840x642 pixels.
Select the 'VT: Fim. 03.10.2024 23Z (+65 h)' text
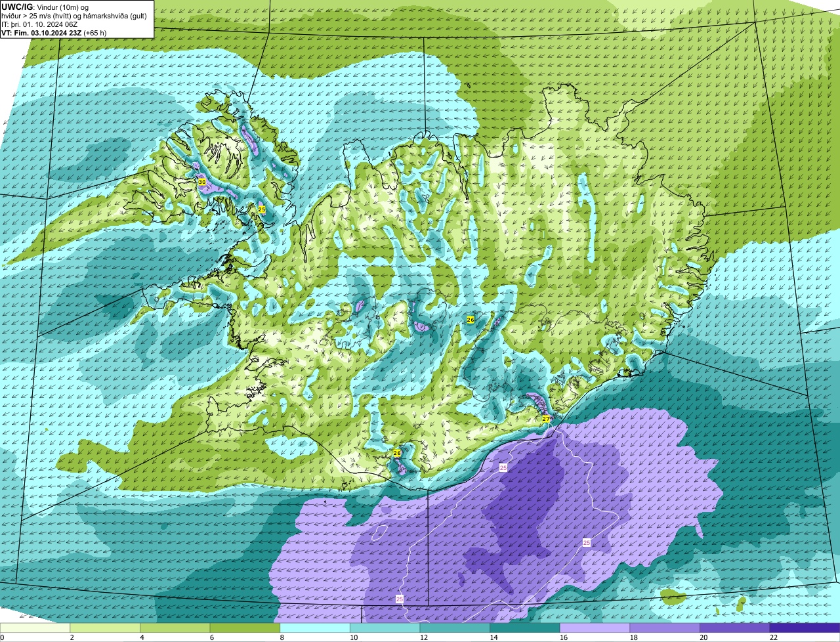pos(54,32)
